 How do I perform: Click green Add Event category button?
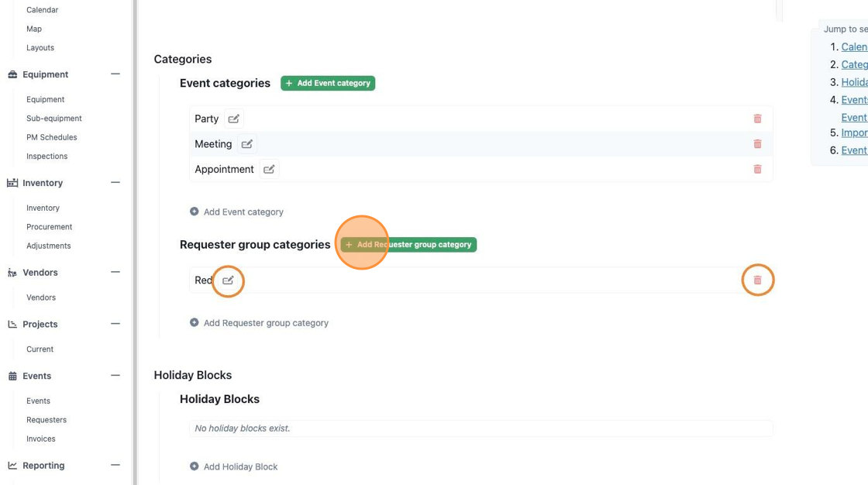point(328,83)
